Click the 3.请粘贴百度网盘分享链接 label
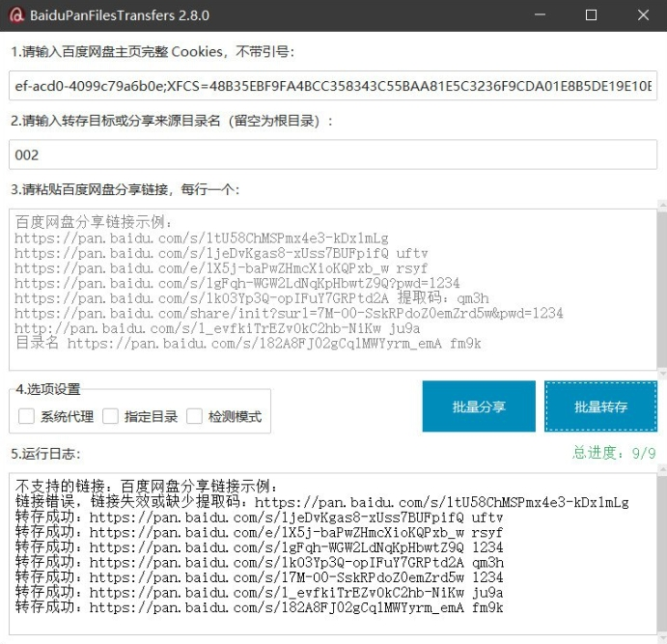 pos(125,189)
